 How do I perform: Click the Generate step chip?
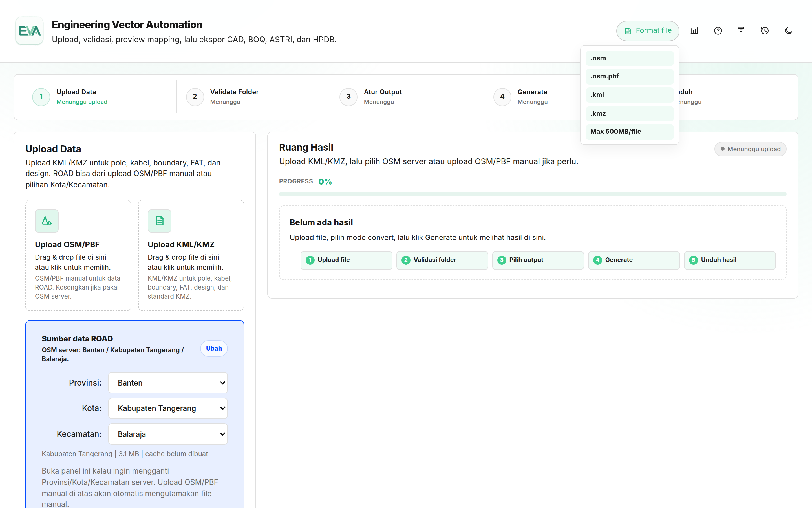pyautogui.click(x=634, y=260)
